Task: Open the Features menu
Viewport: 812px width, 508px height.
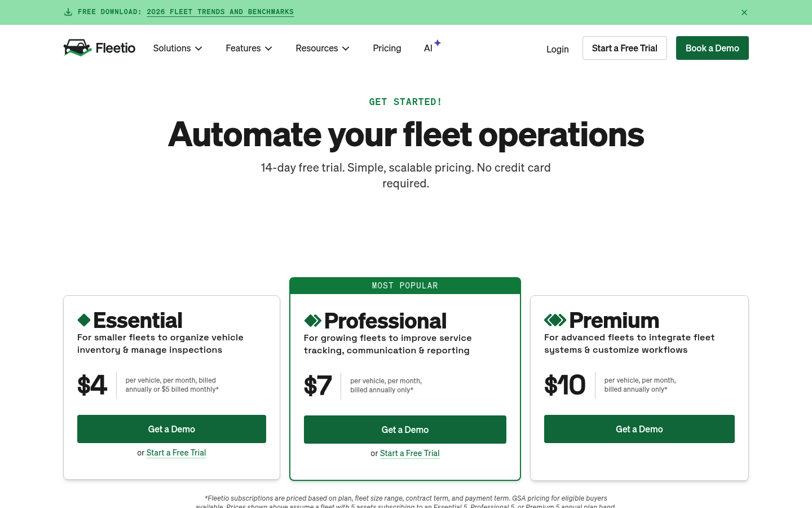Action: [x=249, y=48]
